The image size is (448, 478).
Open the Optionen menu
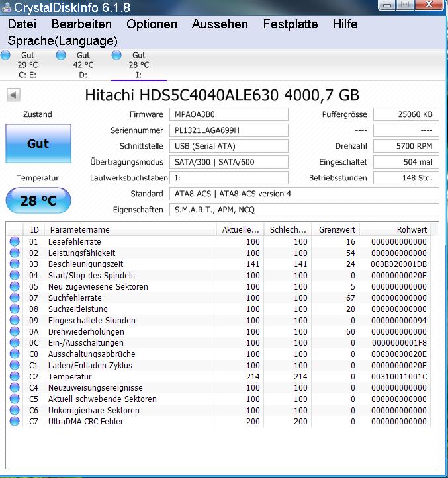152,24
